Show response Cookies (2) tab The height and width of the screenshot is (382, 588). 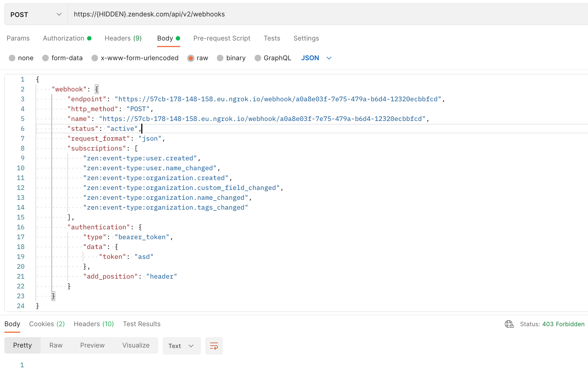(x=47, y=324)
